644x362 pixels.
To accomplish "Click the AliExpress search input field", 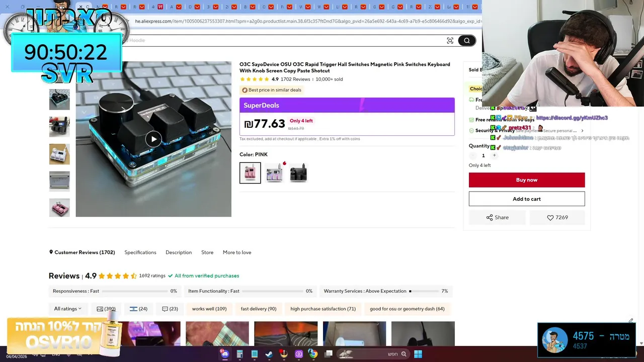I will pyautogui.click(x=282, y=41).
